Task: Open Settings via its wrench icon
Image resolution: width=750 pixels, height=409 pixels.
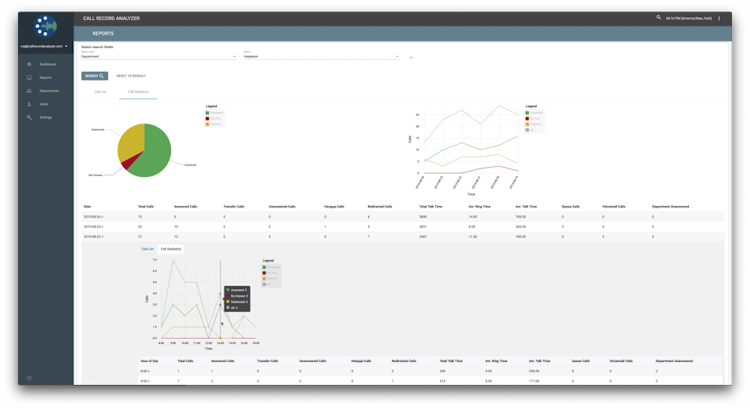Action: 29,117
